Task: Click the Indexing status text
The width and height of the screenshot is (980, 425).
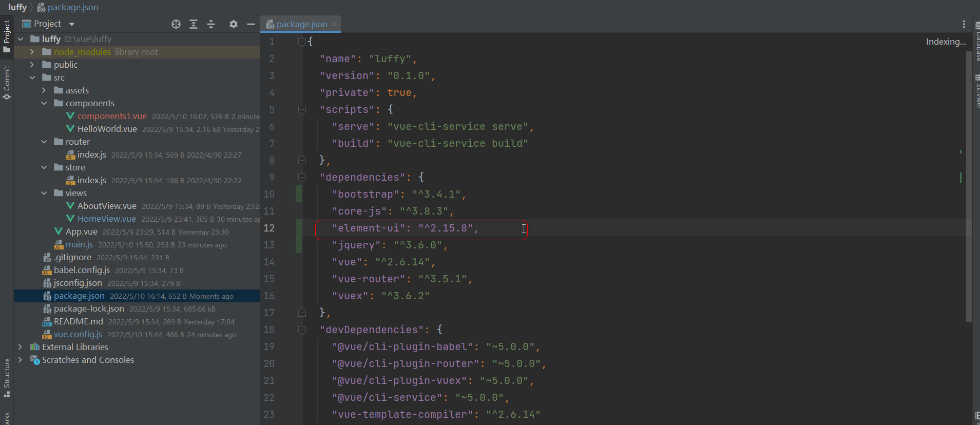Action: (946, 42)
